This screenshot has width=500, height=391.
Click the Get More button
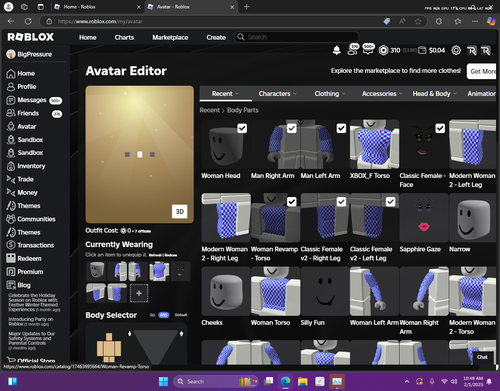pyautogui.click(x=482, y=71)
